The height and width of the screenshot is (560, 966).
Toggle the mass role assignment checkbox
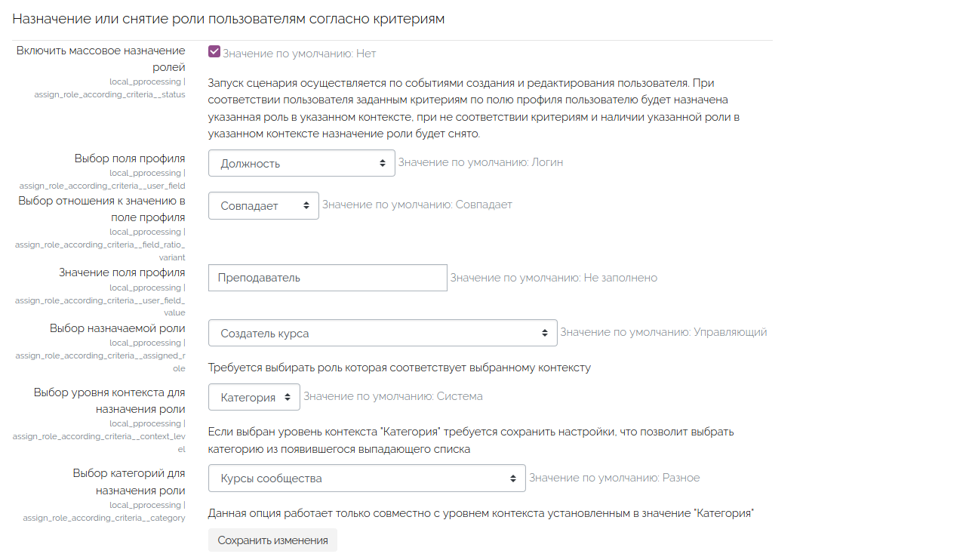[x=214, y=53]
